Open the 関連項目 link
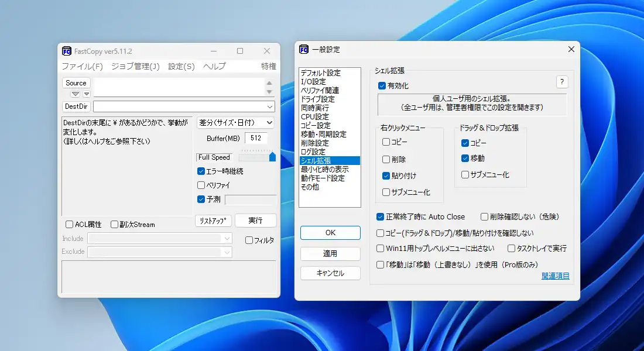Screen dimensions: 644x351 tap(555, 276)
